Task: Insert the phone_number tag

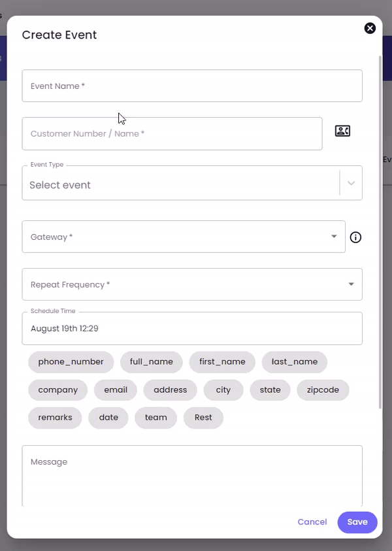Action: pyautogui.click(x=71, y=362)
